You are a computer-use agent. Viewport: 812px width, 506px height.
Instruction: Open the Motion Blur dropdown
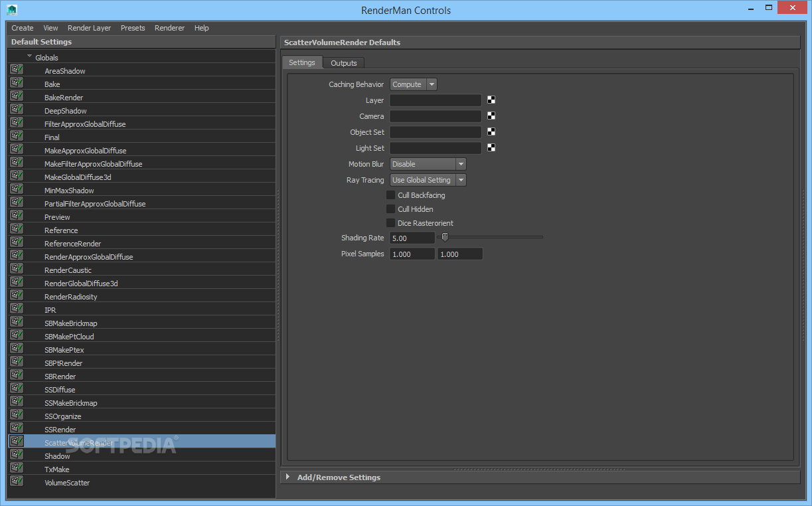point(428,164)
